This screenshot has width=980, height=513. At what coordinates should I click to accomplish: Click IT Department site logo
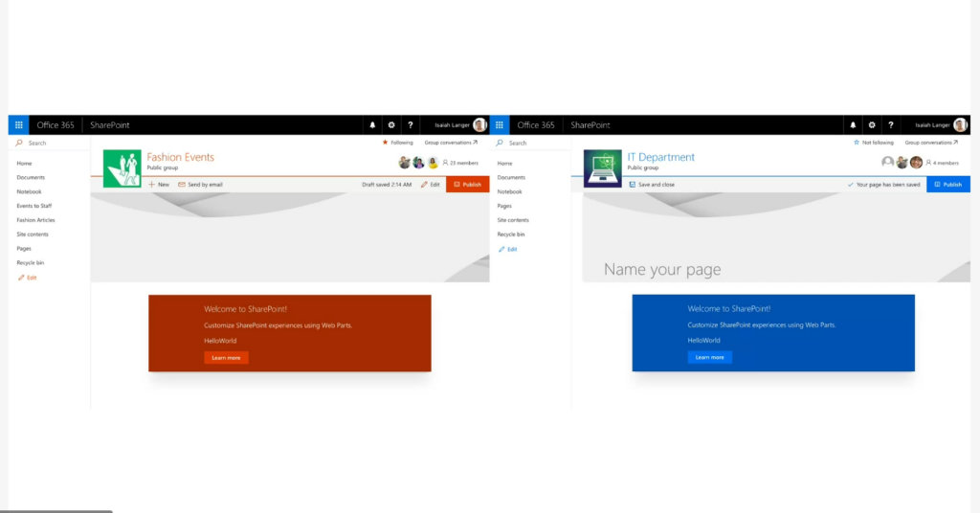coord(603,168)
